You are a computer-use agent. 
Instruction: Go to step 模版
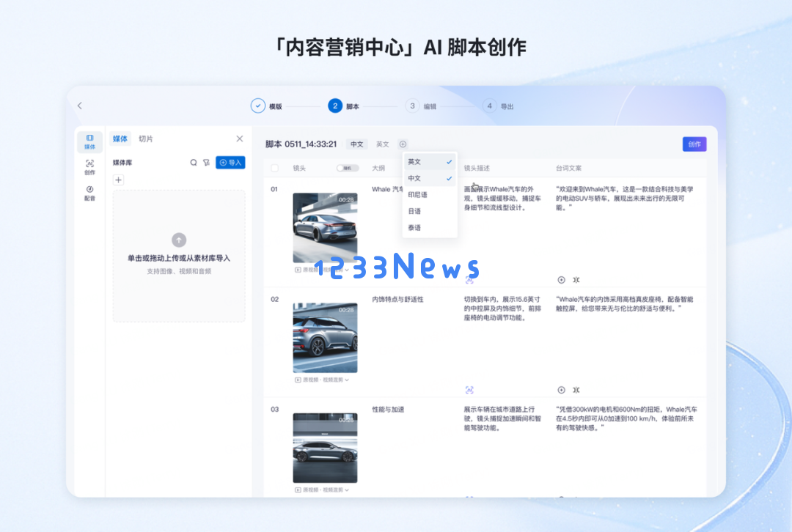(266, 106)
